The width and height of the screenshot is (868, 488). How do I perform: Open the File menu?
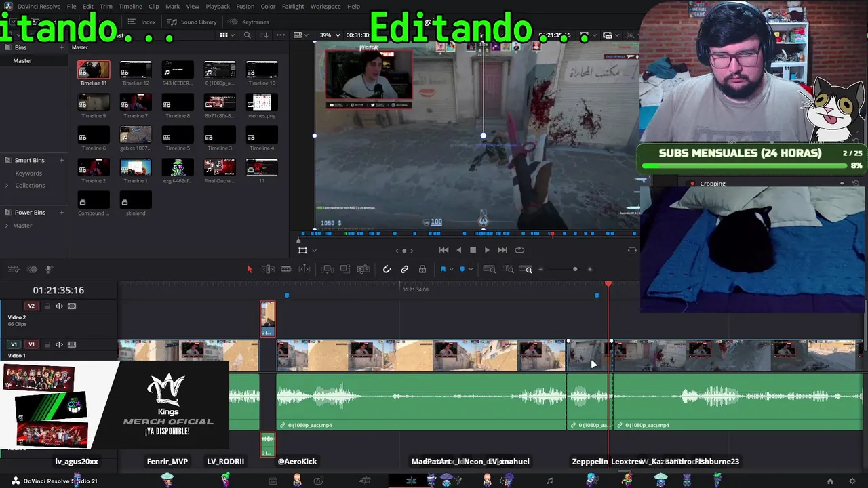(x=71, y=7)
